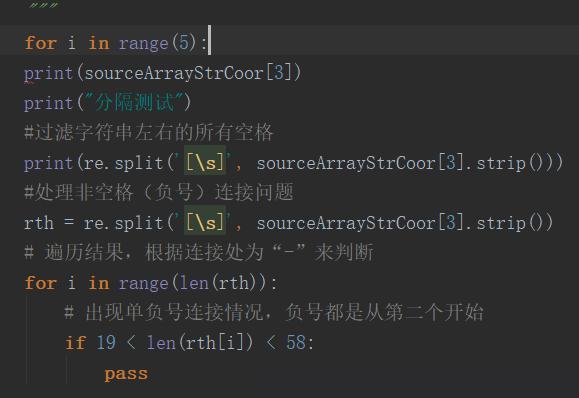Image resolution: width=579 pixels, height=398 pixels.
Task: Click 'print(sourceArrayStrCoor[3])' line
Action: [163, 73]
